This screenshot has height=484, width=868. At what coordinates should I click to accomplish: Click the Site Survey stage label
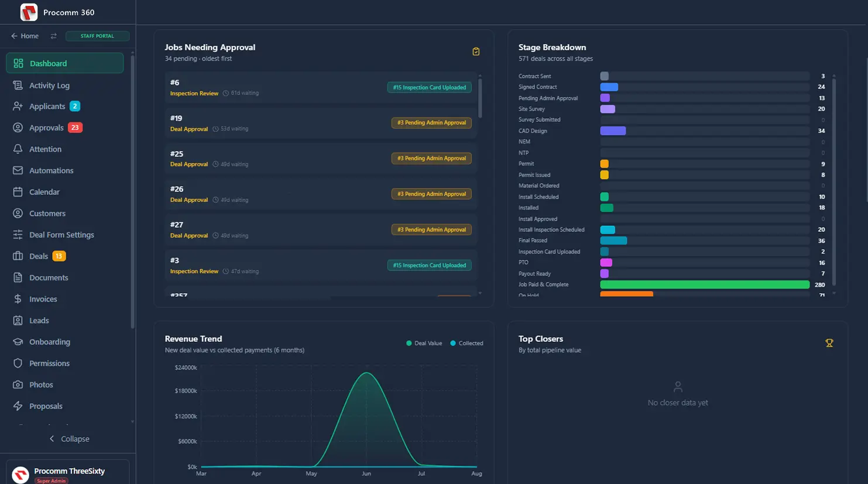click(x=531, y=109)
